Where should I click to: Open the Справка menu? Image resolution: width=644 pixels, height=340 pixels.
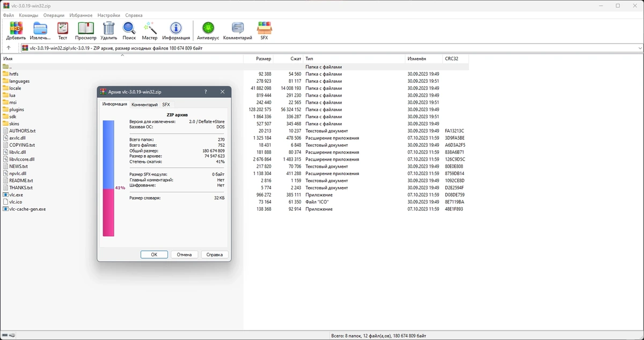click(x=134, y=16)
